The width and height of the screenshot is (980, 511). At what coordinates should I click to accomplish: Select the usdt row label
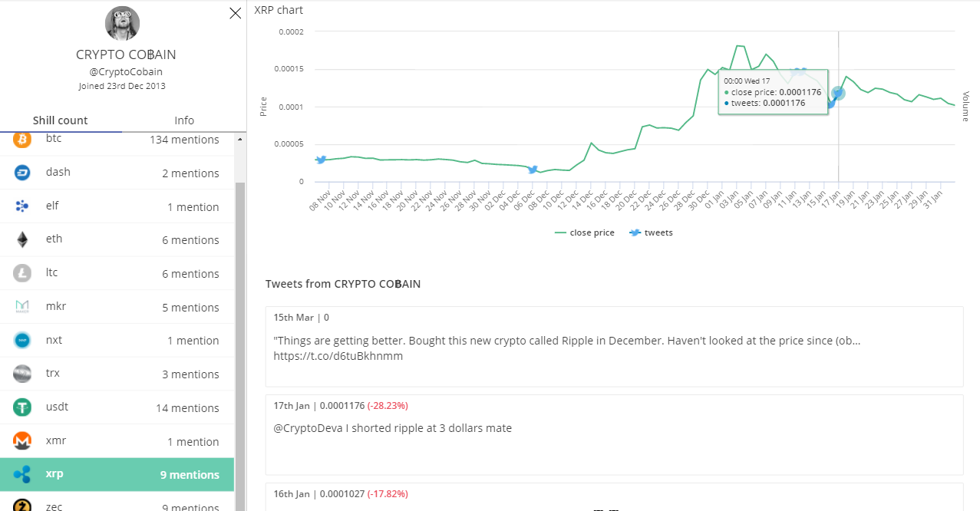[x=57, y=407]
